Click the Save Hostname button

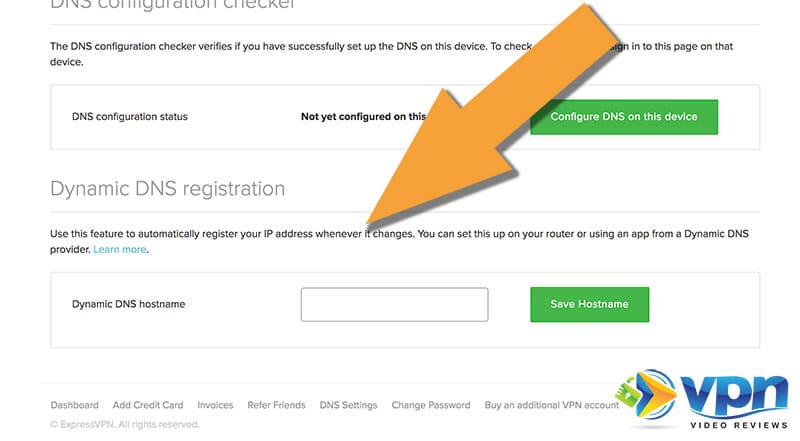(x=589, y=304)
